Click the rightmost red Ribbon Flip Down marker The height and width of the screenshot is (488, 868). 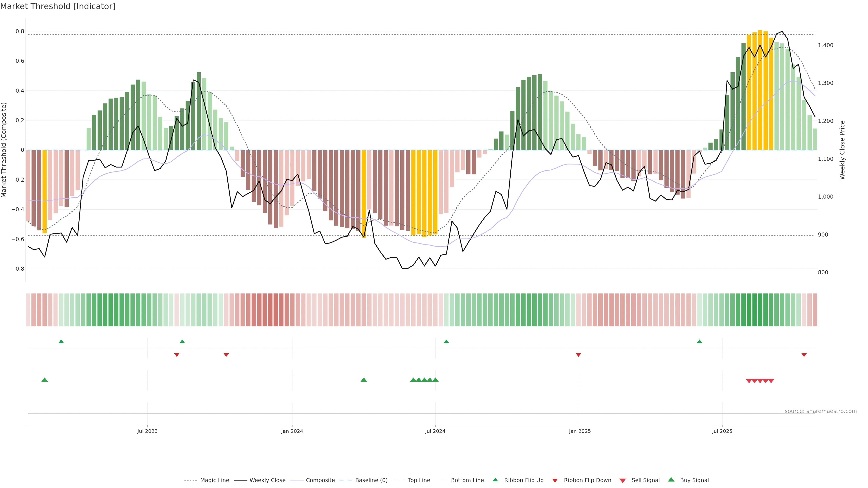point(804,355)
